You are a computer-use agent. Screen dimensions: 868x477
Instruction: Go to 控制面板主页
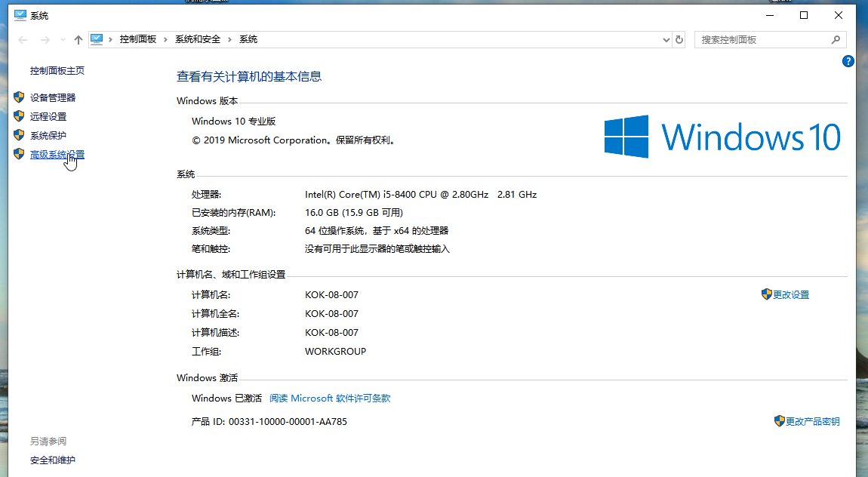coord(57,71)
